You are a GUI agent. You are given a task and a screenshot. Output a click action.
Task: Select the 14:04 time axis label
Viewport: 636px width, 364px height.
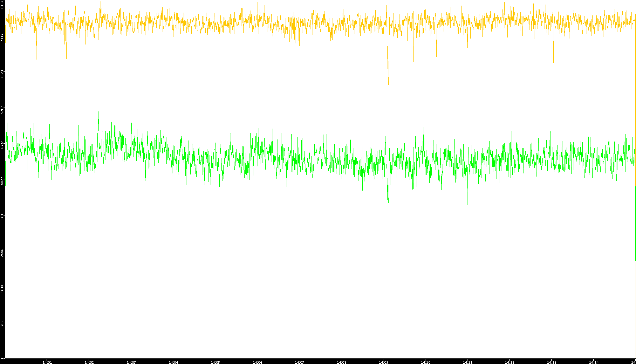173,362
